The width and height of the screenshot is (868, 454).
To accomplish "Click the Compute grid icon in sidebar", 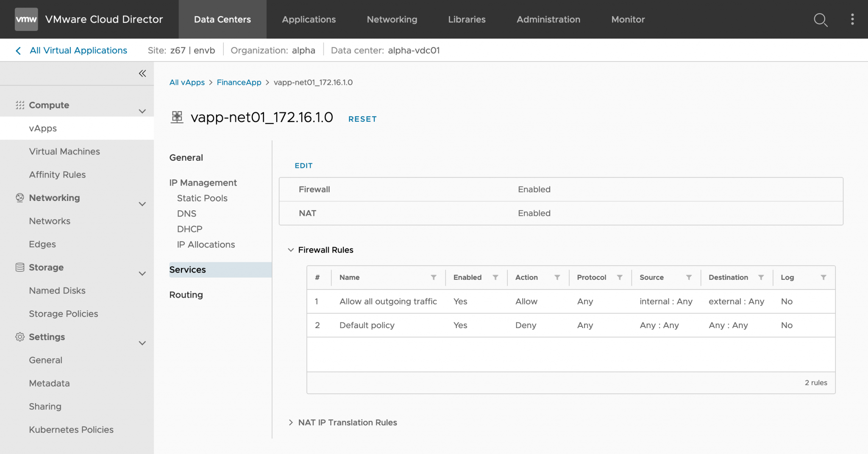I will [x=19, y=105].
